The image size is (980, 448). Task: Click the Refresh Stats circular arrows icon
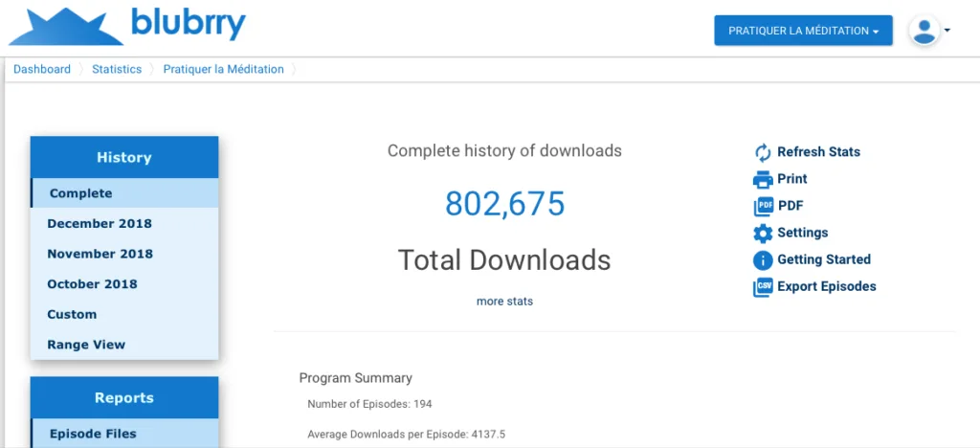763,152
